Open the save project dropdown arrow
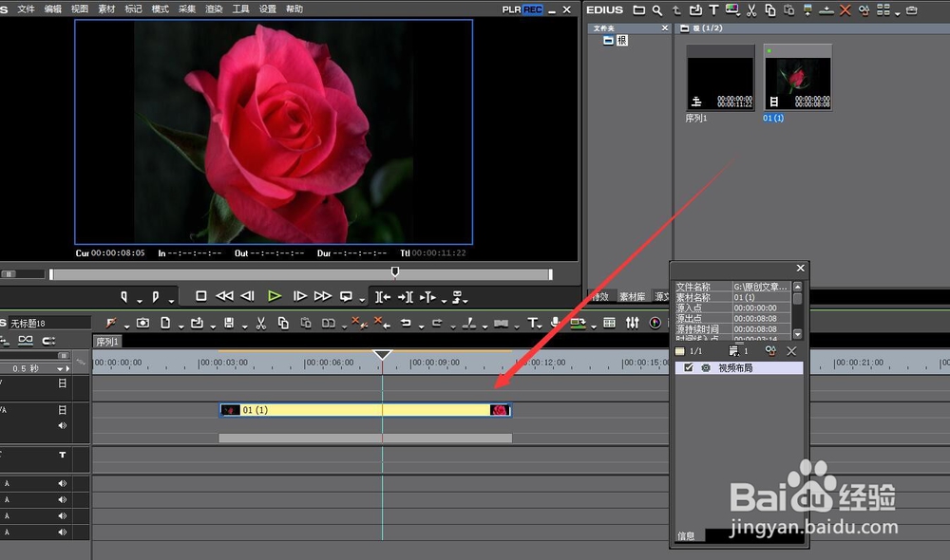Screen dimensions: 950x560 click(244, 327)
